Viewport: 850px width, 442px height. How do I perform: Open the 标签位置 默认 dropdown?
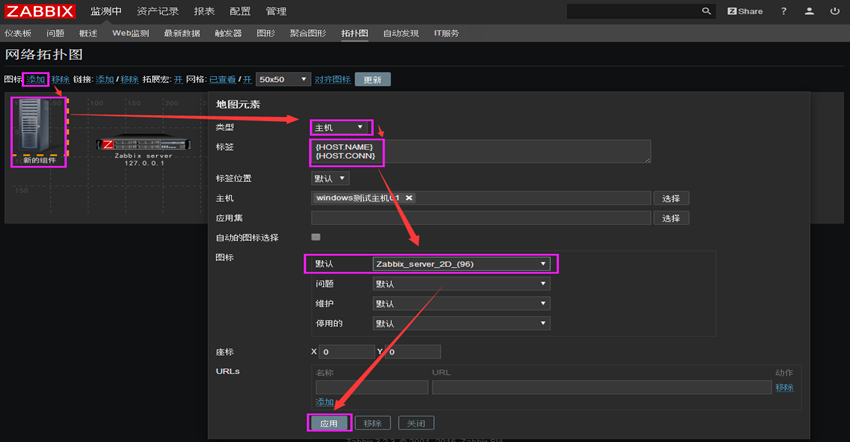tap(330, 178)
